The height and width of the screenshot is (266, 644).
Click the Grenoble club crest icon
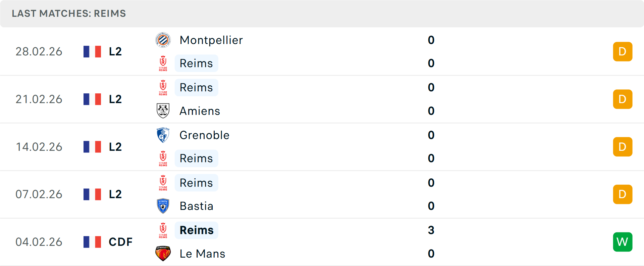click(x=163, y=135)
